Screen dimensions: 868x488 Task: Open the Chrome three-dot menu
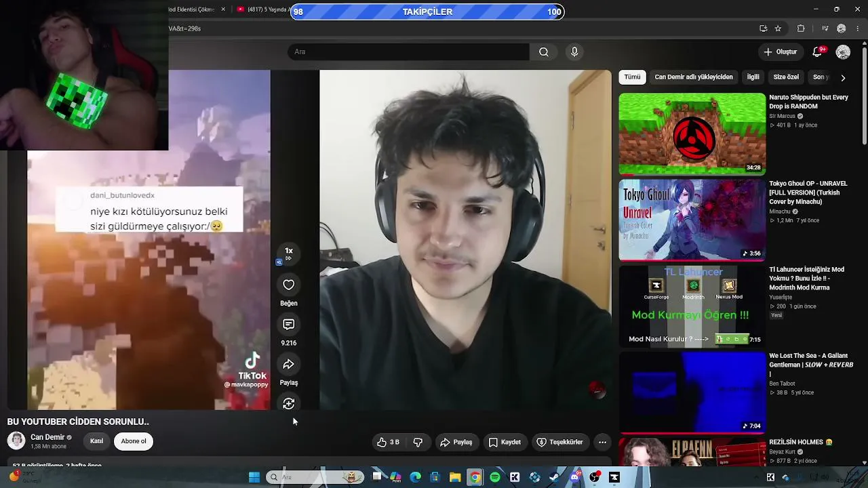tap(858, 28)
